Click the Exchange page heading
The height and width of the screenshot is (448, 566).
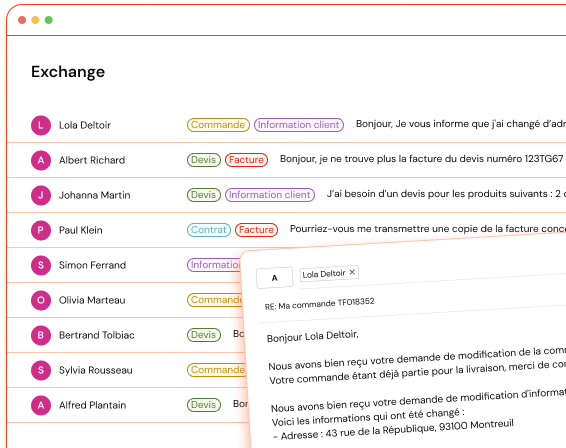[68, 72]
